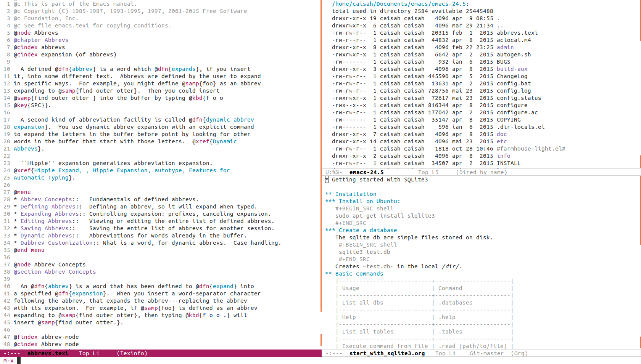Click the 'Usage' org table header cell

351,288
